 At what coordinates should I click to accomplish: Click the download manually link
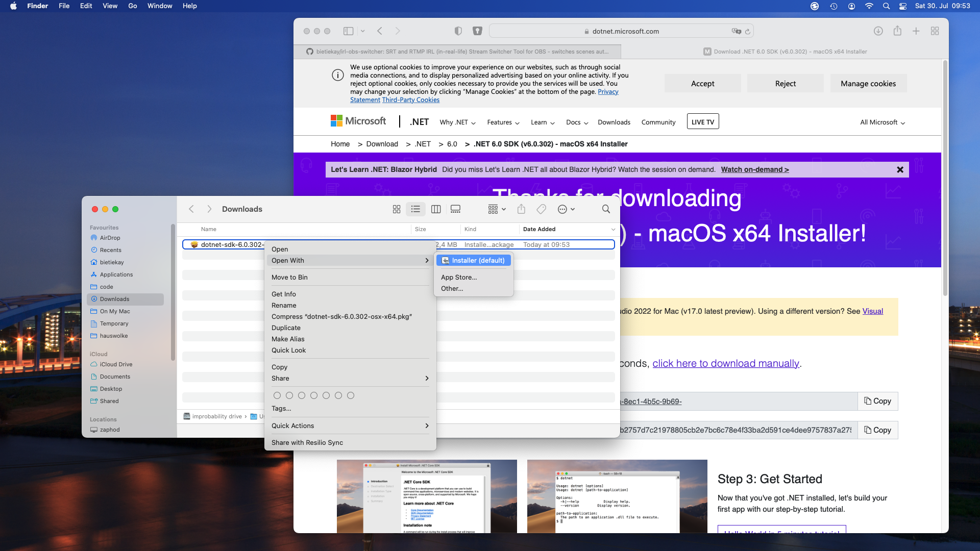[725, 363]
